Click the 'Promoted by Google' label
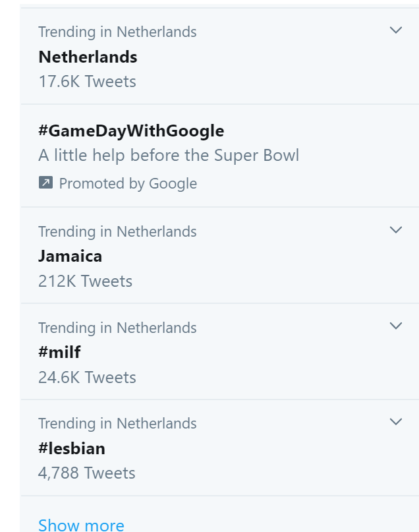The height and width of the screenshot is (532, 419). tap(128, 183)
